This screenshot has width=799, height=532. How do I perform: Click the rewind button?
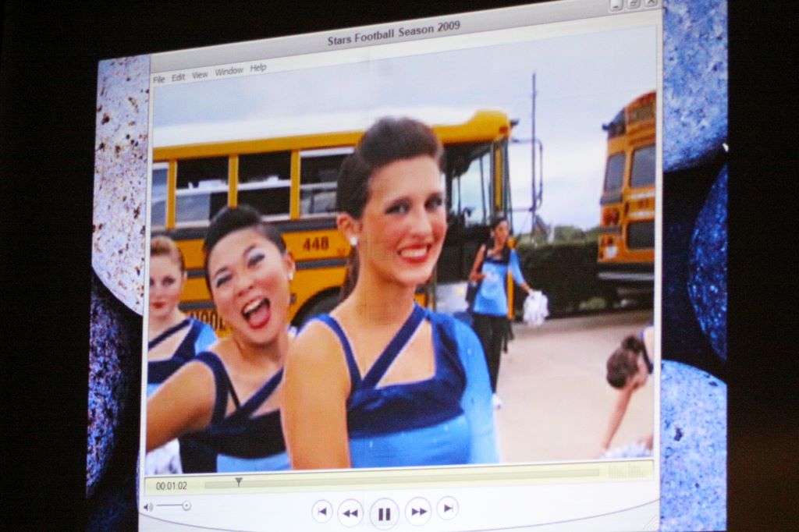350,512
